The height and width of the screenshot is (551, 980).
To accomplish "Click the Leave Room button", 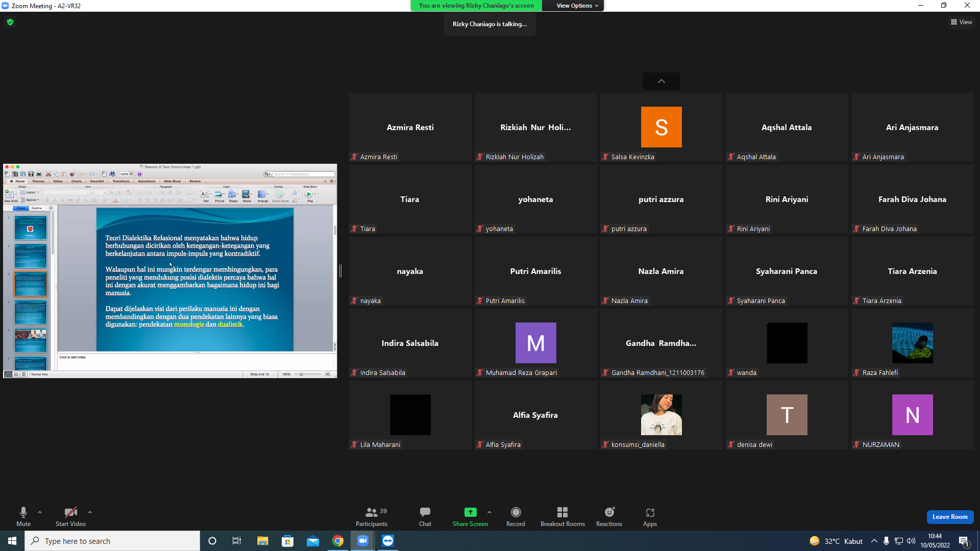I will (x=950, y=517).
